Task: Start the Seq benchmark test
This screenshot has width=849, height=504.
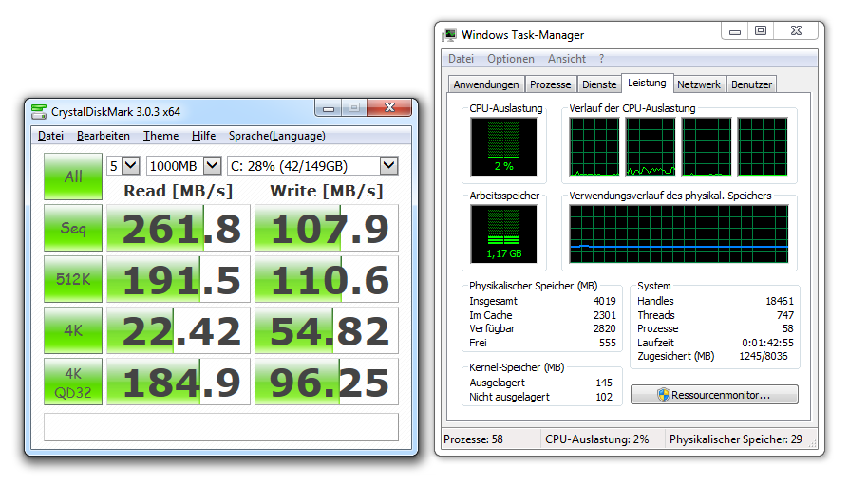Action: click(x=73, y=228)
